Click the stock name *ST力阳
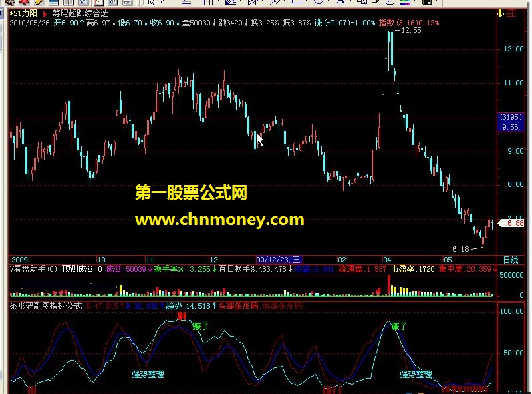Screen dimensions: 532x394 23,13
